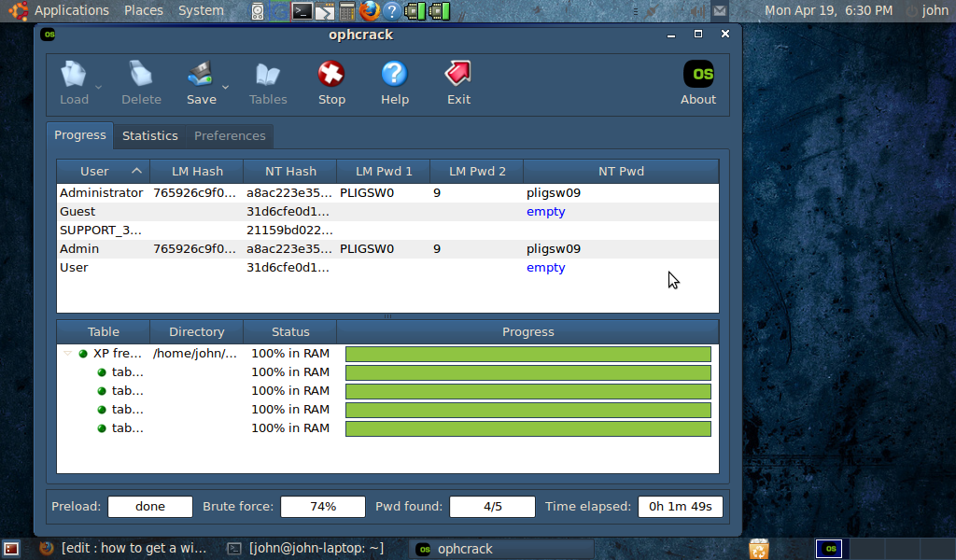Click the LM Pwd 1 column header
The width and height of the screenshot is (956, 560).
tap(384, 171)
